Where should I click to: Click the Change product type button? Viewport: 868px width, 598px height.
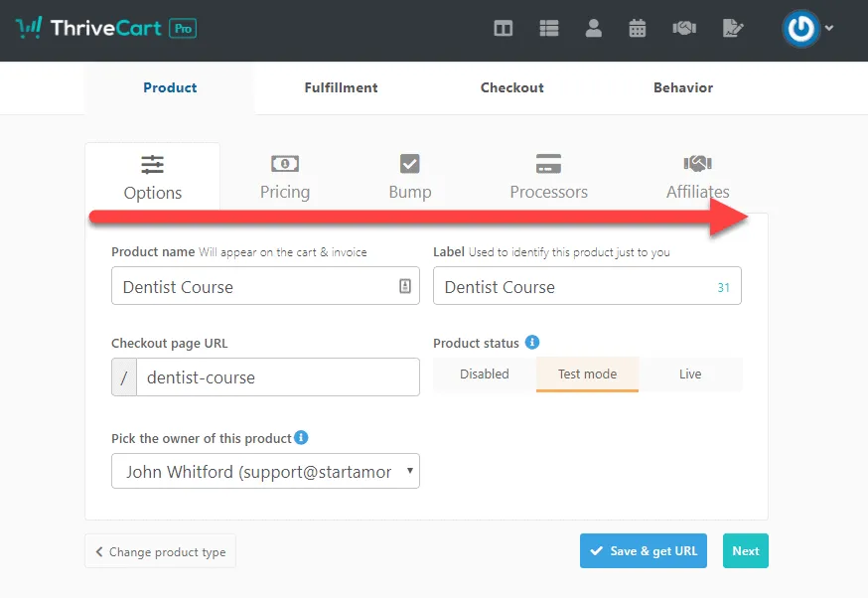160,551
